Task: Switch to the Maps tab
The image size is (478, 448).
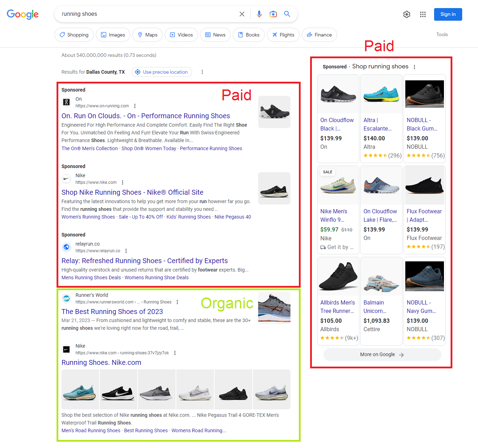Action: click(148, 35)
